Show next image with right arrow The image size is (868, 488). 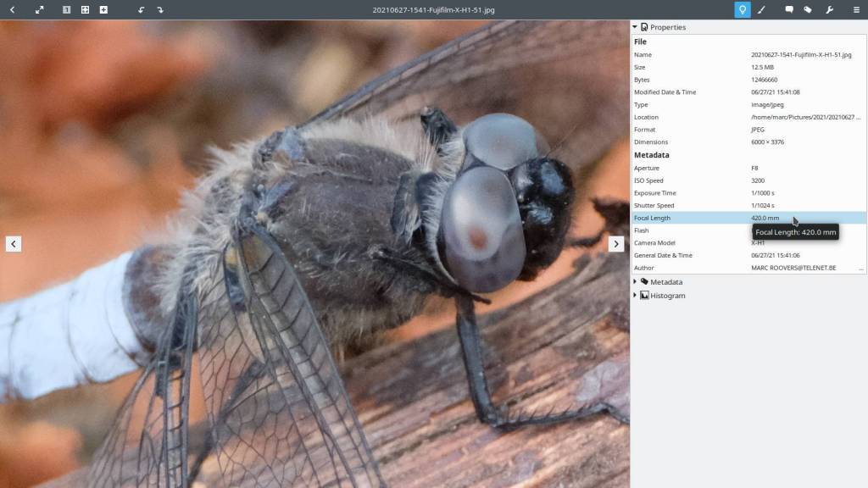(616, 244)
